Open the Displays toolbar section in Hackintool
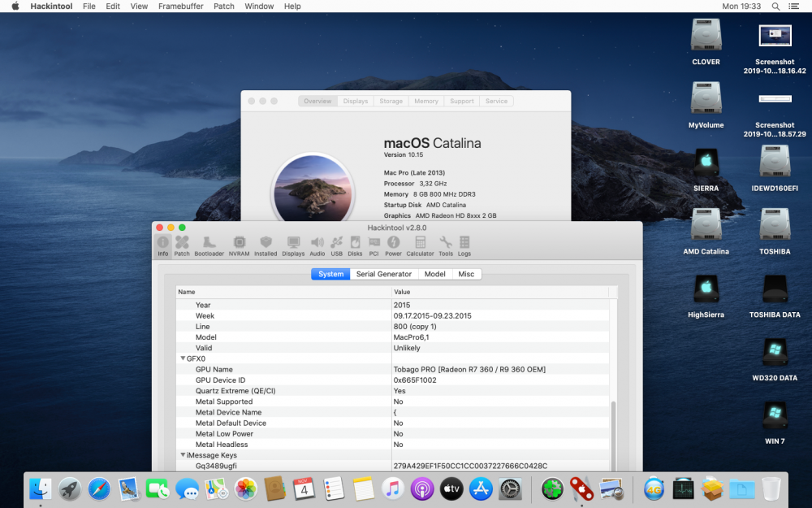The image size is (812, 508). coord(293,245)
